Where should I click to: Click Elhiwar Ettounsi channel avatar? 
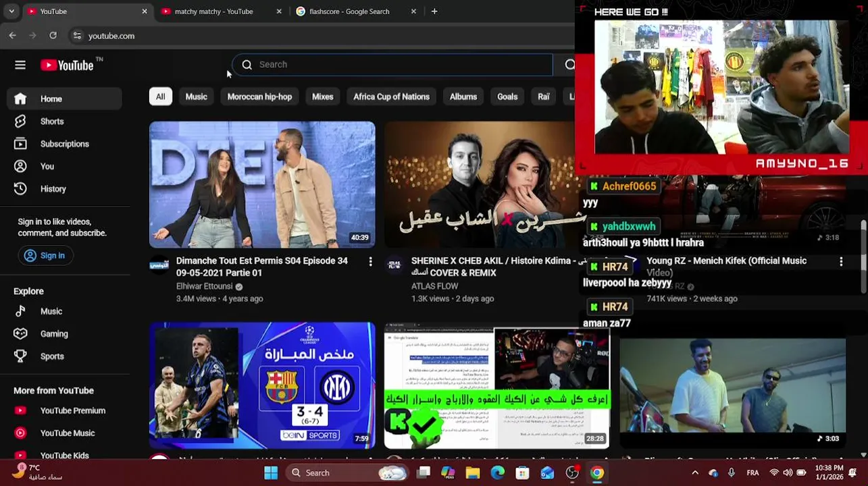coord(159,265)
